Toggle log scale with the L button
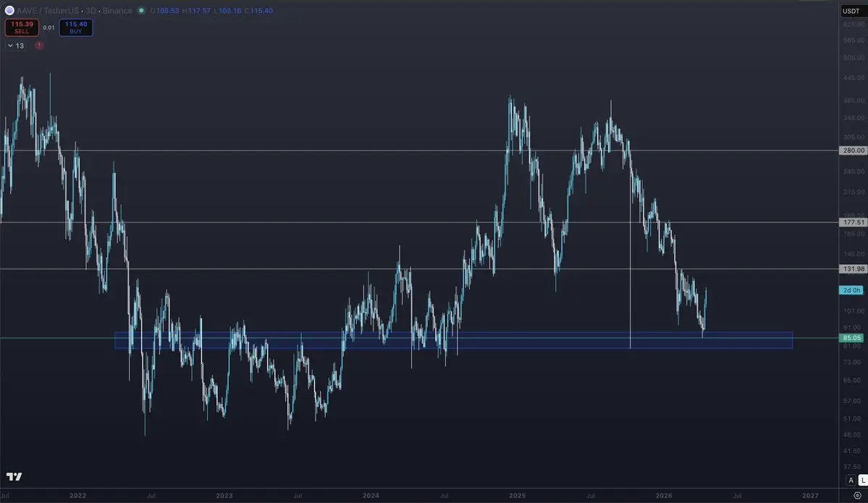868x503 pixels. tap(862, 480)
